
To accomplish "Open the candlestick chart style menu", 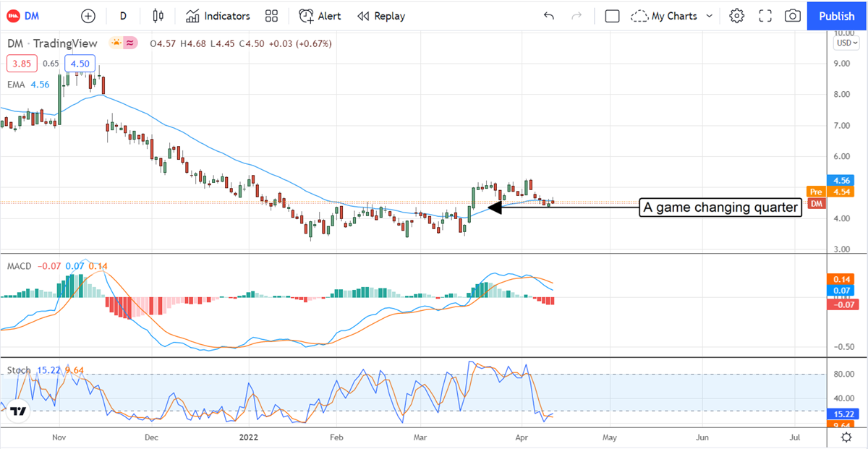I will pos(159,16).
